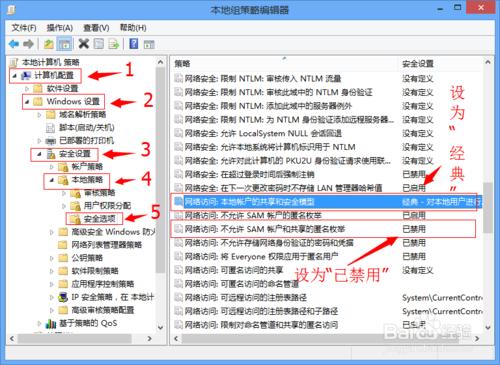Click the Export List toolbar icon

(x=114, y=44)
